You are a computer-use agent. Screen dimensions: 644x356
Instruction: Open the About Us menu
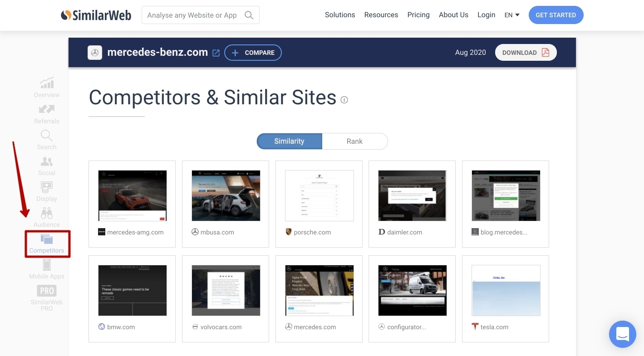coord(453,15)
